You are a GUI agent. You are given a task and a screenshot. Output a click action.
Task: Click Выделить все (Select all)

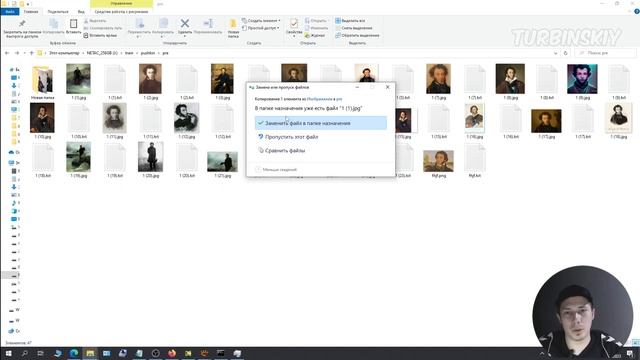350,21
